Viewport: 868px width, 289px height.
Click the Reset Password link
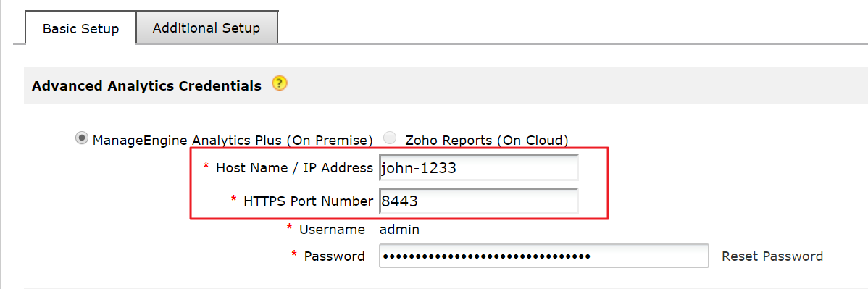coord(772,256)
